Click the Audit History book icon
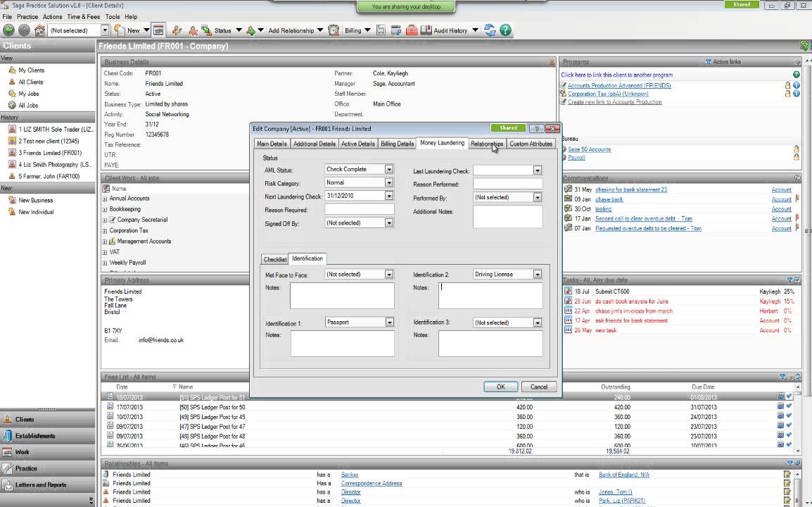Screen dimensions: 812x507 tap(426, 30)
